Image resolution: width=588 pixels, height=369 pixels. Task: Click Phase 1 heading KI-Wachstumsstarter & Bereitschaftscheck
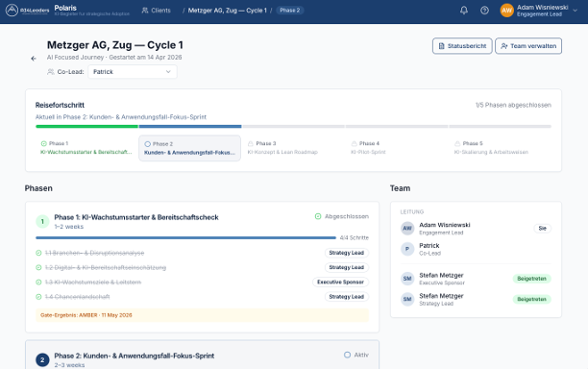click(136, 217)
